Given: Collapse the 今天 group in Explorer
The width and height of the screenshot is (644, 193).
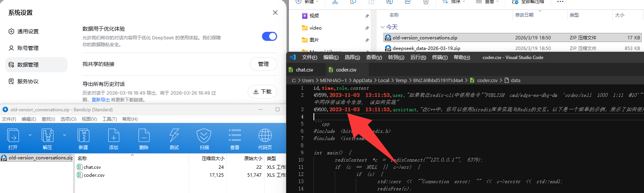Looking at the screenshot, I should point(383,27).
